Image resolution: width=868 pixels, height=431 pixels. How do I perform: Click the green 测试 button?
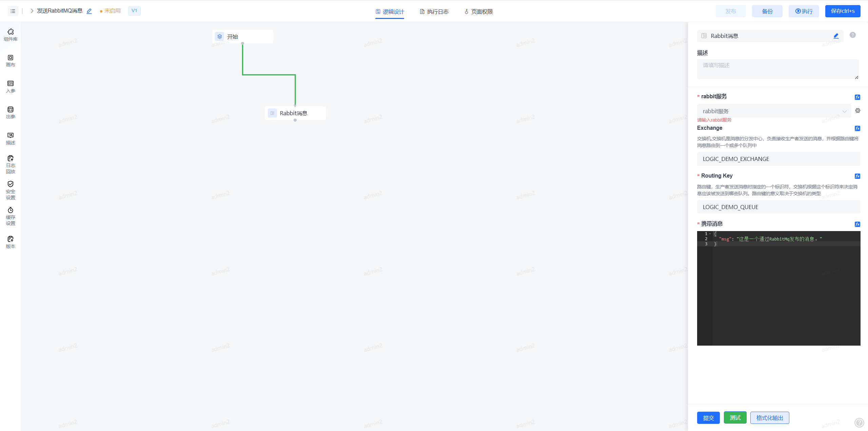coord(735,418)
